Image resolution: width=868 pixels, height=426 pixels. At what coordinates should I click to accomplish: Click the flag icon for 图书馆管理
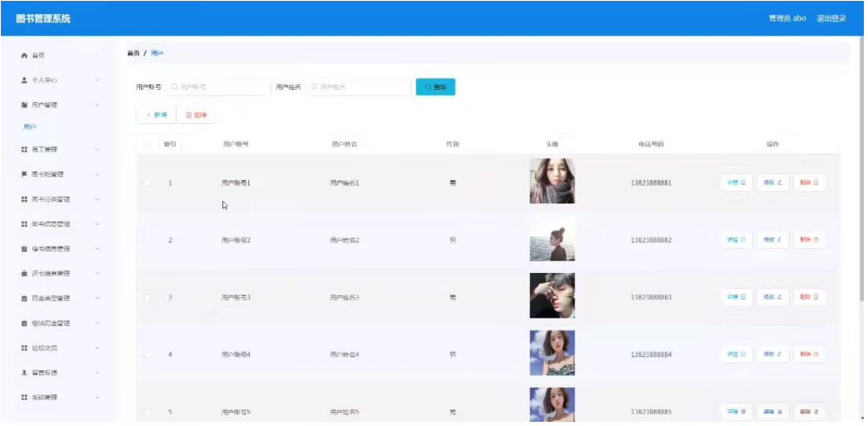tap(24, 174)
